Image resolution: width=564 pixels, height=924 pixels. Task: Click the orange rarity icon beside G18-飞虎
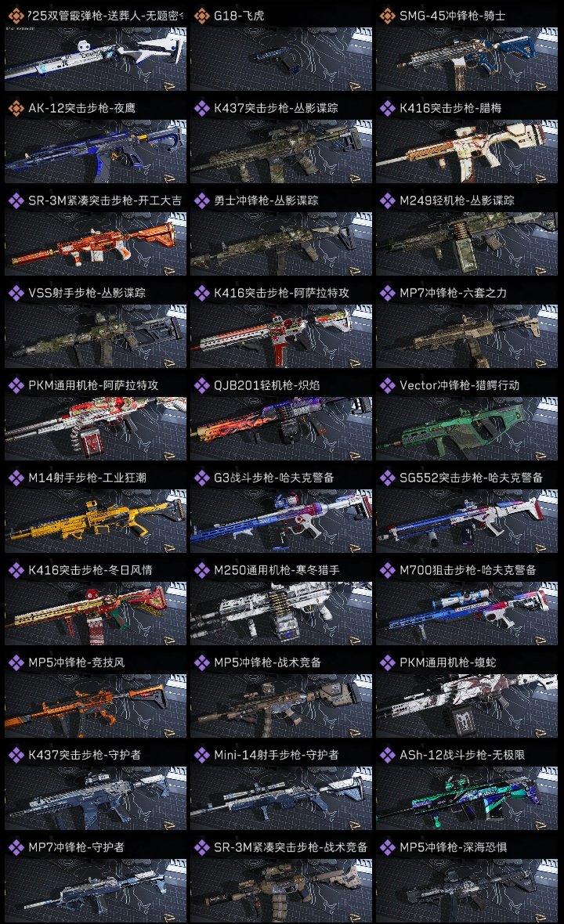pos(201,16)
